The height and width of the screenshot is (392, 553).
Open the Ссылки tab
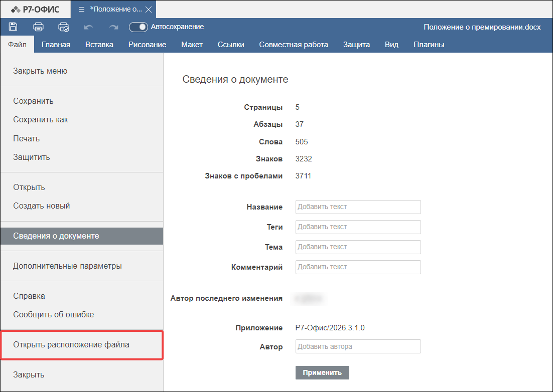pos(231,45)
